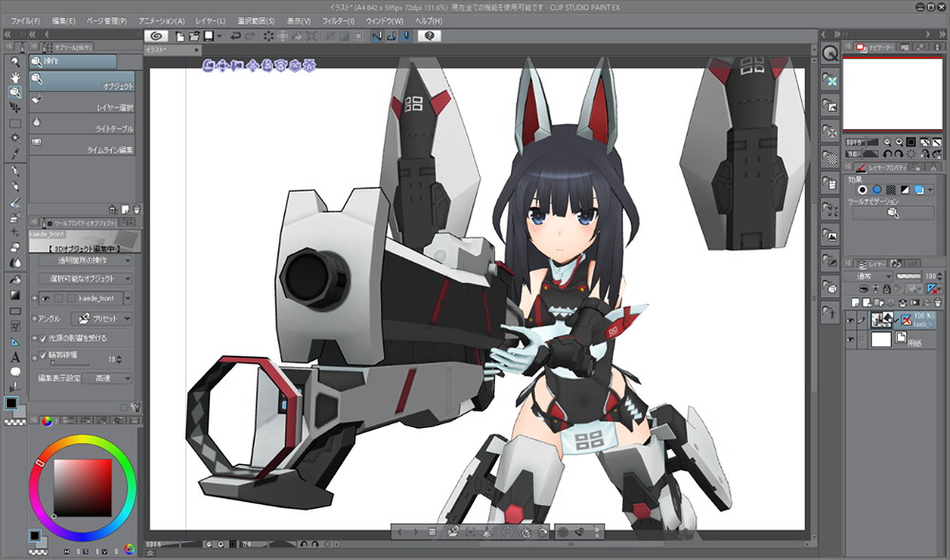The width and height of the screenshot is (950, 560).
Task: Click the Save icon in command bar
Action: (x=208, y=36)
